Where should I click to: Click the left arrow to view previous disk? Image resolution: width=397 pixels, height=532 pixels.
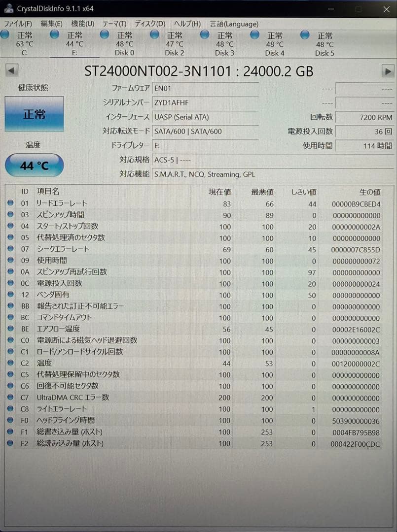click(x=11, y=70)
